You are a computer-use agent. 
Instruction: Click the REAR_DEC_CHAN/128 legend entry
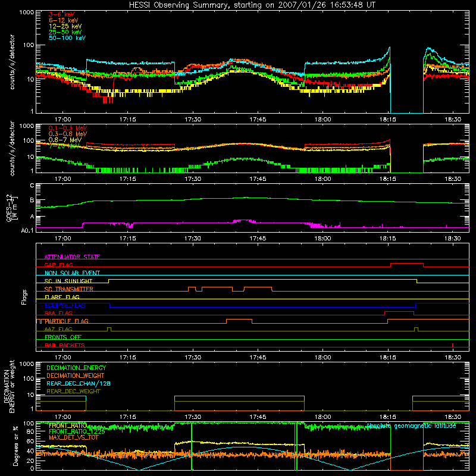pos(79,384)
